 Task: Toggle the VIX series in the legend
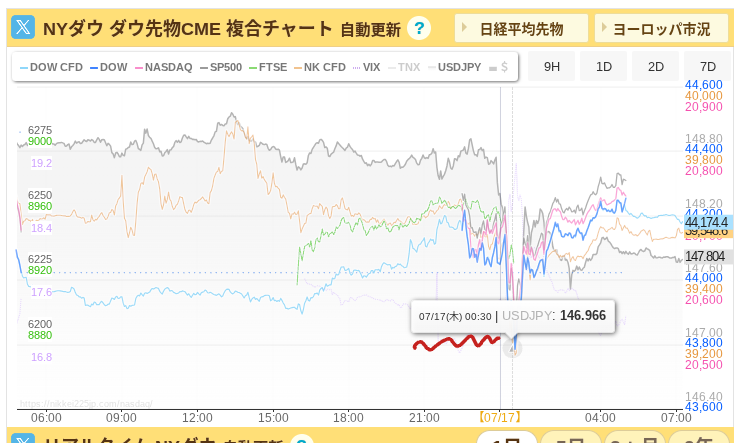pyautogui.click(x=367, y=67)
